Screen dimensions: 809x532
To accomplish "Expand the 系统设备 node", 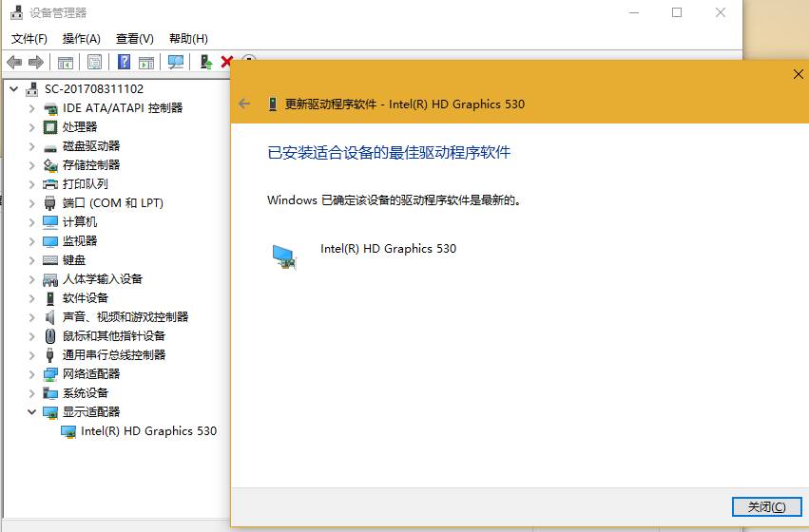I will coord(32,393).
